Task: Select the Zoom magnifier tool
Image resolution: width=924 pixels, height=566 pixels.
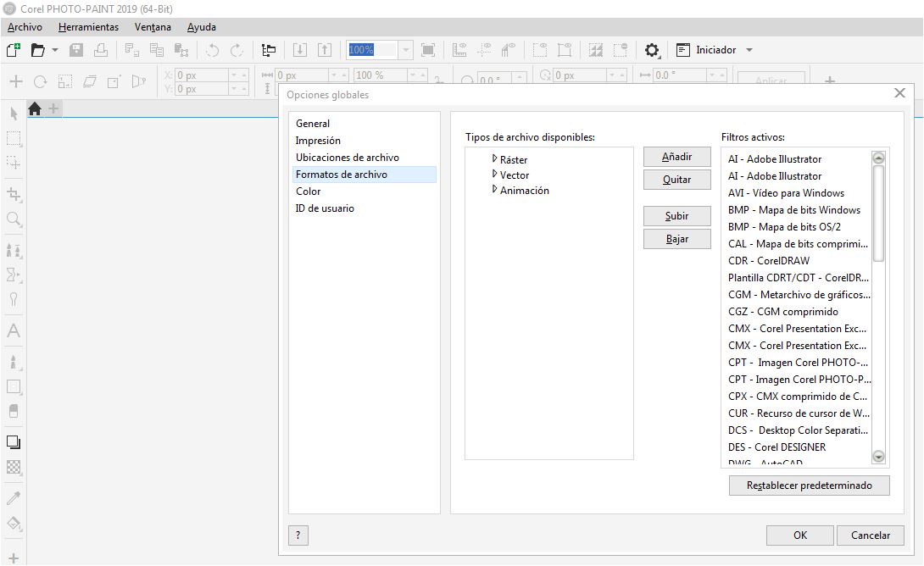Action: click(14, 219)
